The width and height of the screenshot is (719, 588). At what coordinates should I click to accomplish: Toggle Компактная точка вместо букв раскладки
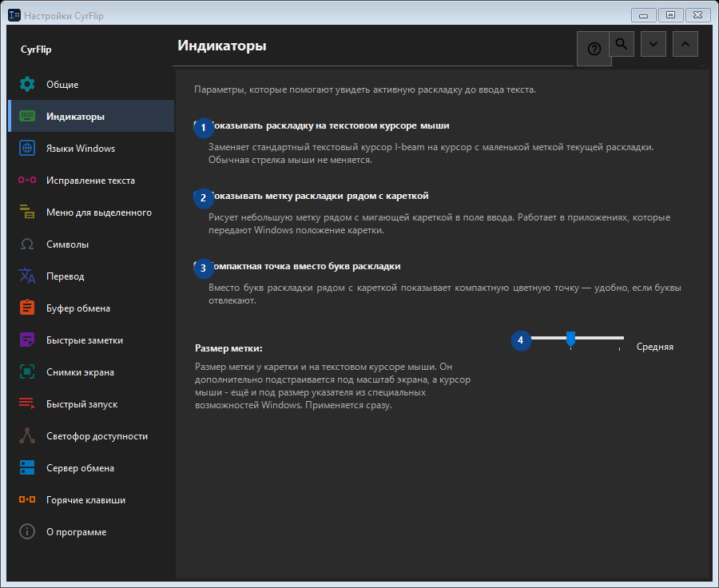pos(297,267)
